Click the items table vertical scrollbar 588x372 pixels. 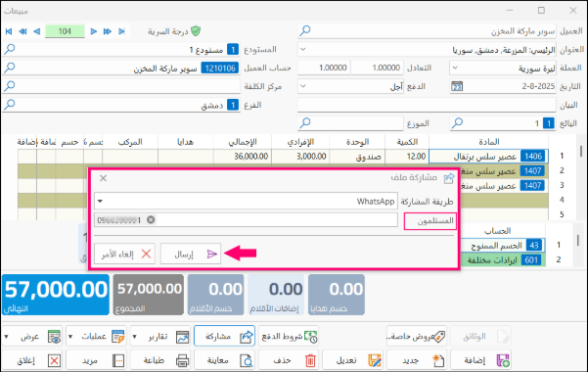581,152
